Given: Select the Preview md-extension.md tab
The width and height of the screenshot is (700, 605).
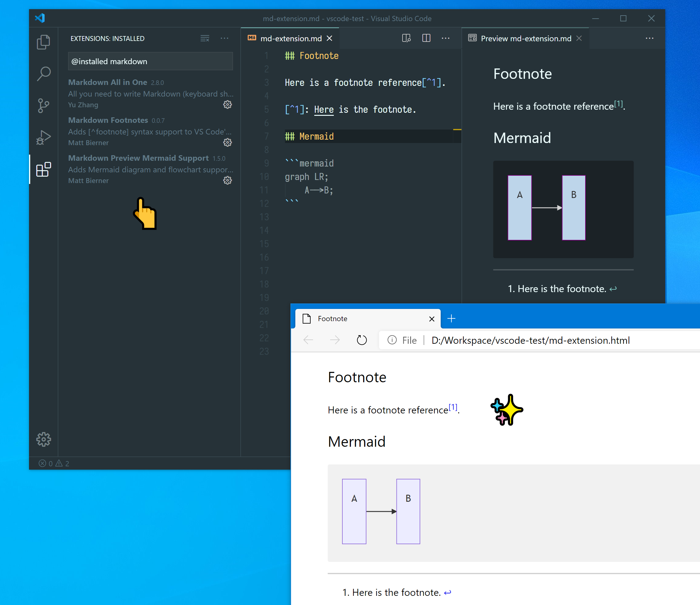Looking at the screenshot, I should [x=525, y=38].
